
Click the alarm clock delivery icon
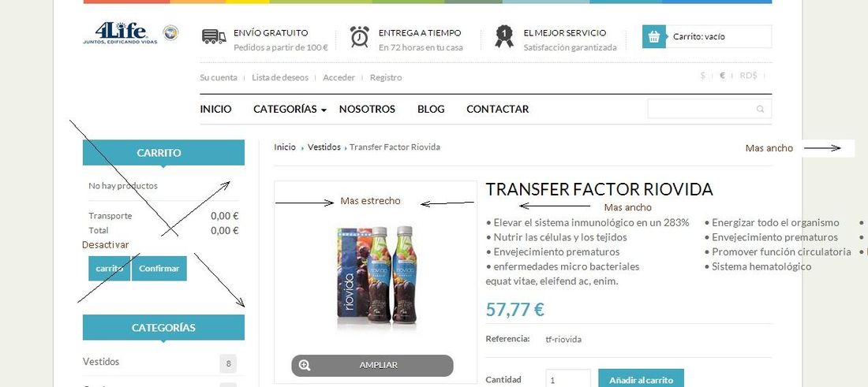pos(359,36)
